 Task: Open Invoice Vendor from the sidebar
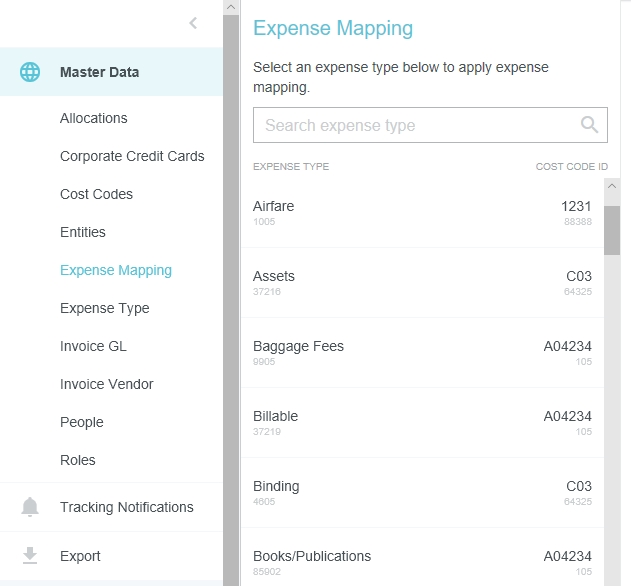point(106,384)
